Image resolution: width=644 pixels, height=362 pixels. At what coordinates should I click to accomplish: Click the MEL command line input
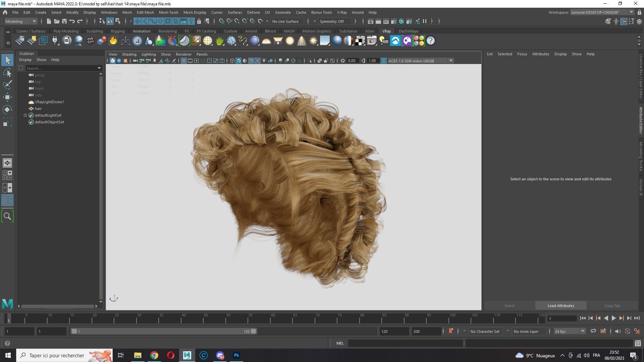[x=405, y=343]
